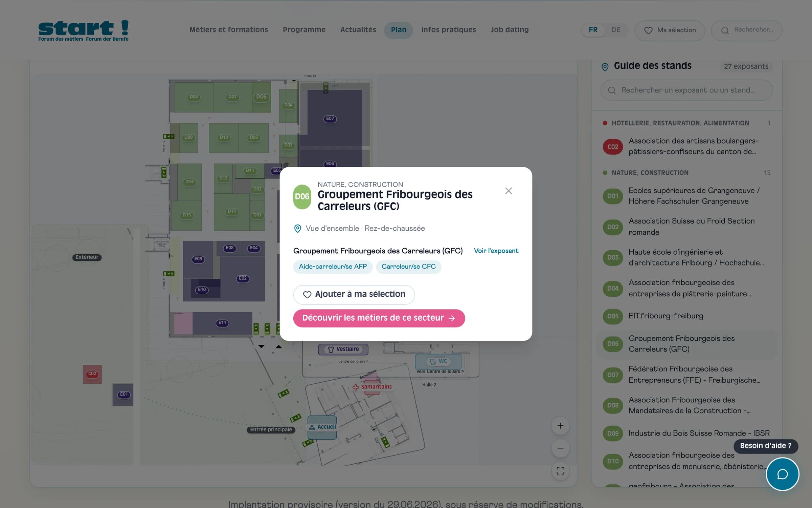The width and height of the screenshot is (812, 508).
Task: Switch language to DE
Action: pos(616,30)
